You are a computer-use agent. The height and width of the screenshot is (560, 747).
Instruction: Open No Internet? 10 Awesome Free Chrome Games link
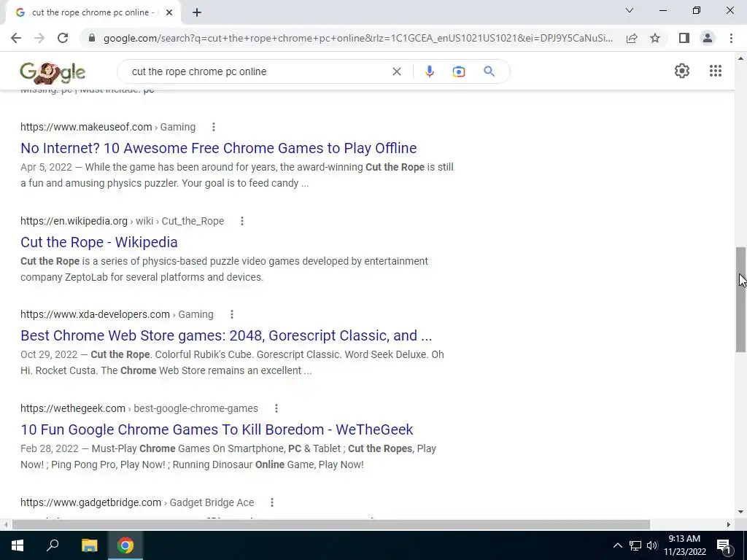click(219, 148)
